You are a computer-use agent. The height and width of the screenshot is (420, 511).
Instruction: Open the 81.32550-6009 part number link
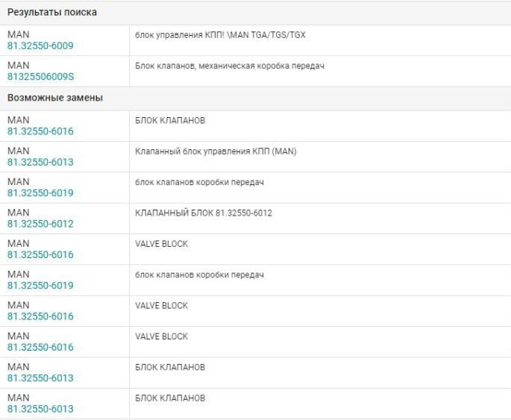click(40, 46)
